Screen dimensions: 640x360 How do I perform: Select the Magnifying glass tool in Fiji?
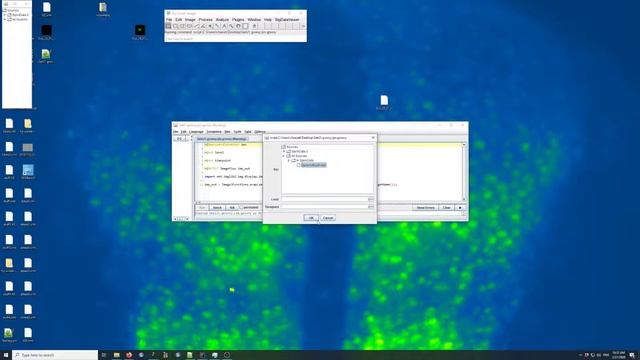click(x=231, y=26)
